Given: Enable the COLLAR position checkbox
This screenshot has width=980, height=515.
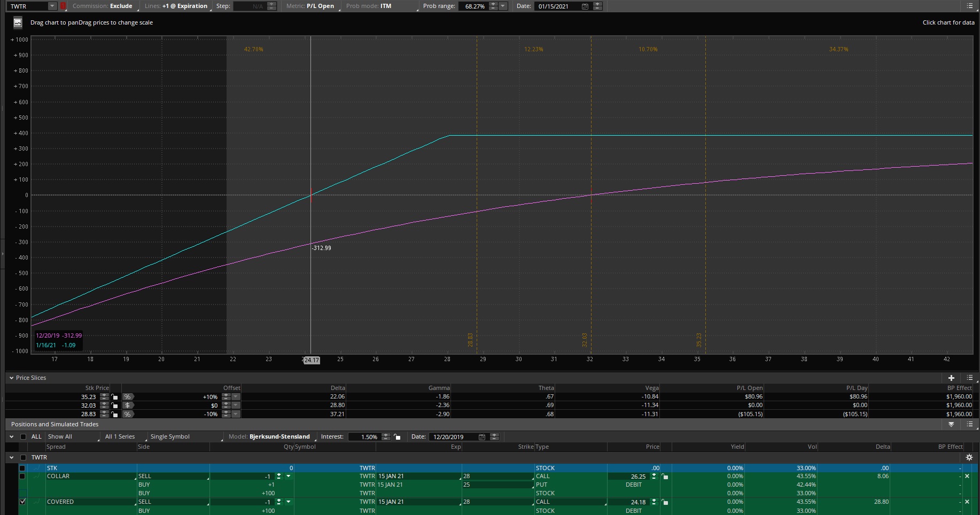Looking at the screenshot, I should click(22, 476).
